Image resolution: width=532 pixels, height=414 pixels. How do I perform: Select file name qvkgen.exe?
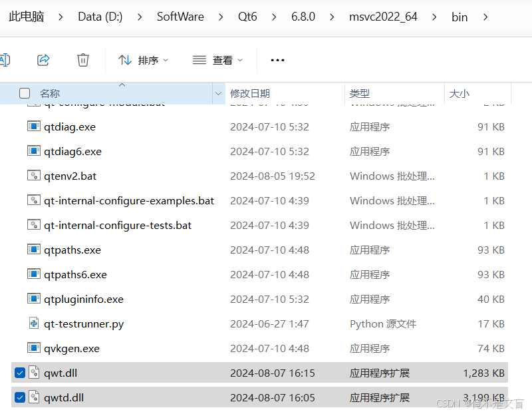(x=72, y=349)
